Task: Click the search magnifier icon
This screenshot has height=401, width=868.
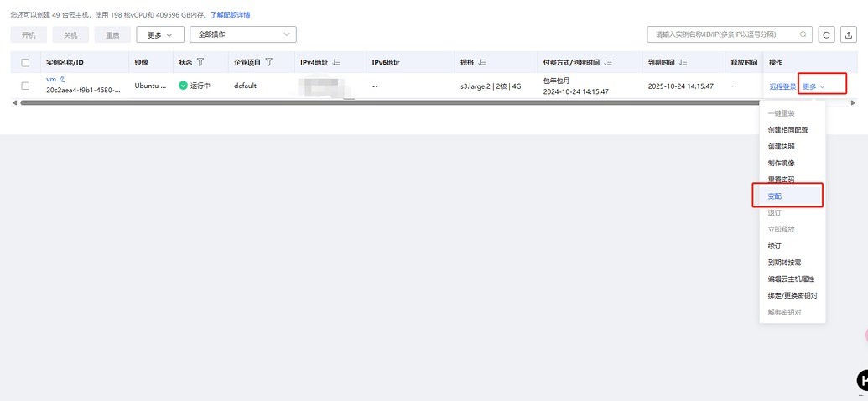Action: pos(803,34)
